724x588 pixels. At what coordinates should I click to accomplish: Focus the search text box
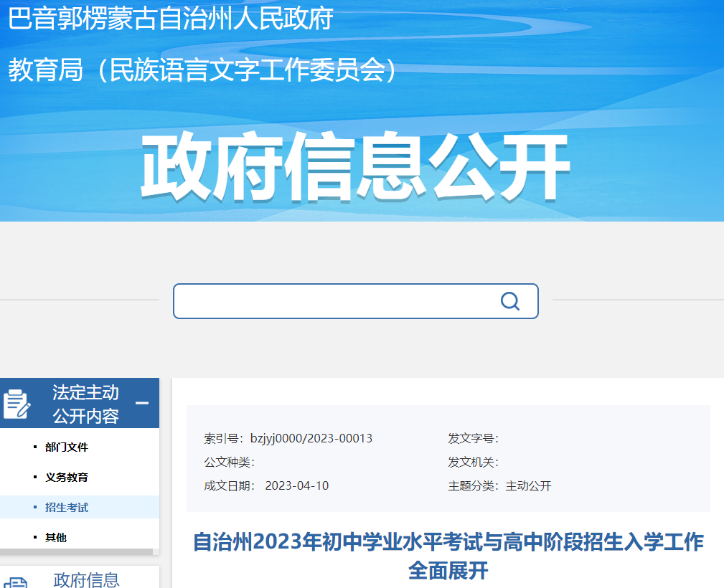[334, 301]
